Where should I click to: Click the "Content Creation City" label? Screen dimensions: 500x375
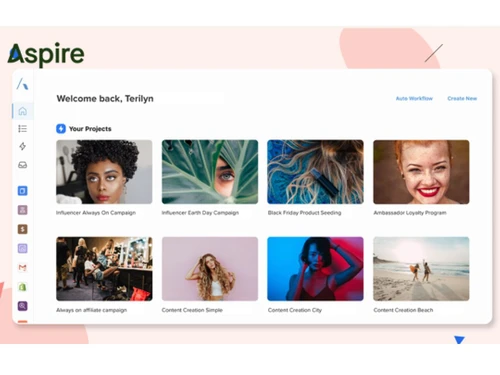click(x=295, y=310)
